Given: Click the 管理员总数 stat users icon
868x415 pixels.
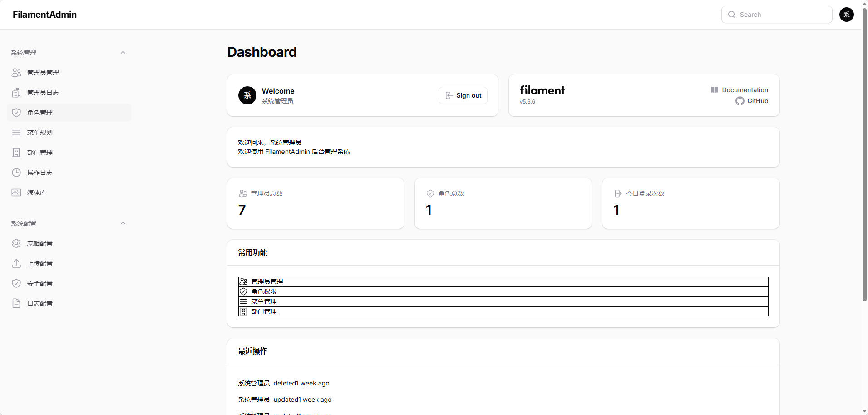Looking at the screenshot, I should [243, 193].
